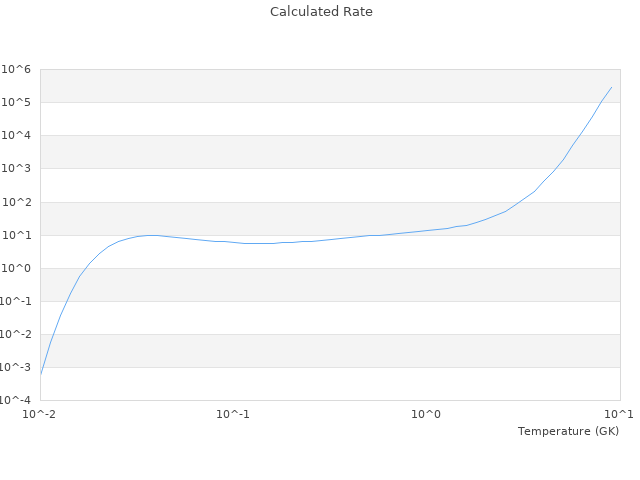Click the 10^4 y-axis tick label

pos(16,135)
